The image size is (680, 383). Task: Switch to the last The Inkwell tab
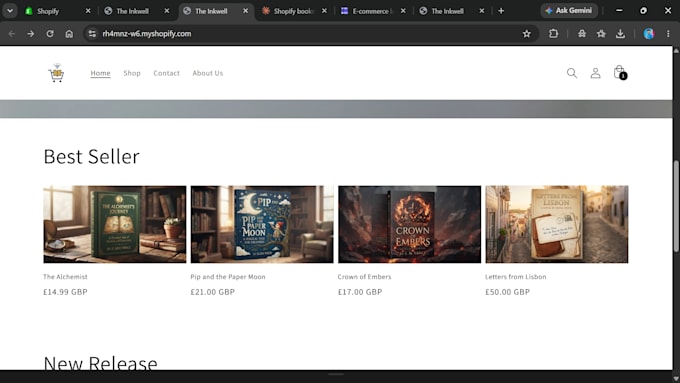point(452,11)
